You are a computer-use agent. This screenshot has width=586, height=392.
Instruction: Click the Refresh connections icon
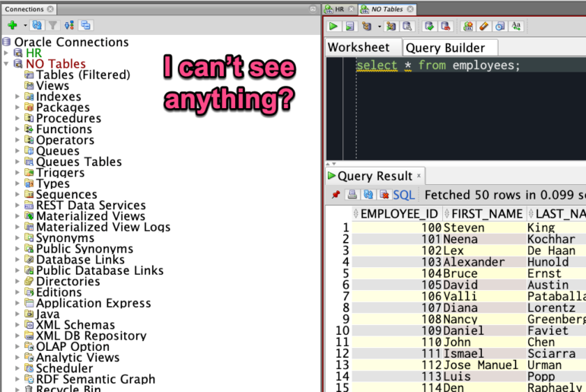point(37,25)
